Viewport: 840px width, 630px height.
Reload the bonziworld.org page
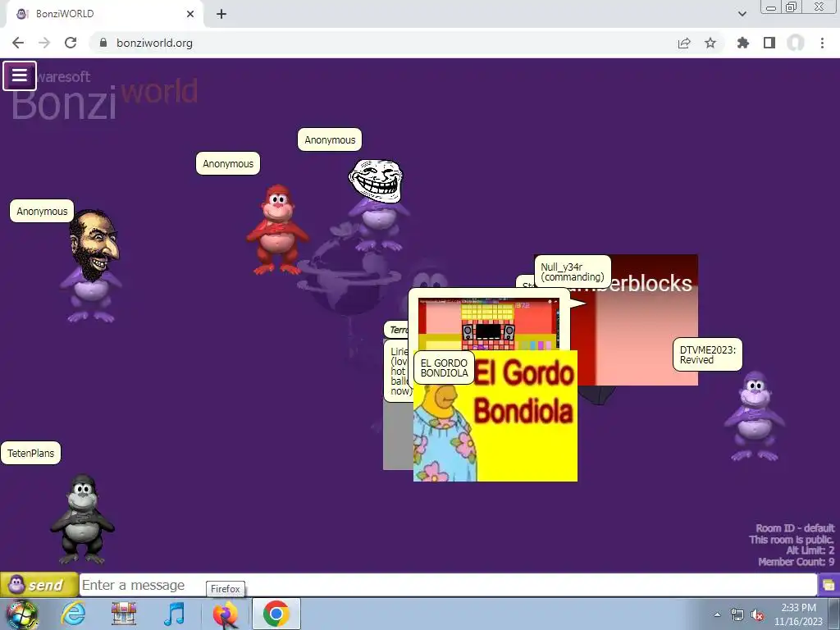[x=71, y=43]
